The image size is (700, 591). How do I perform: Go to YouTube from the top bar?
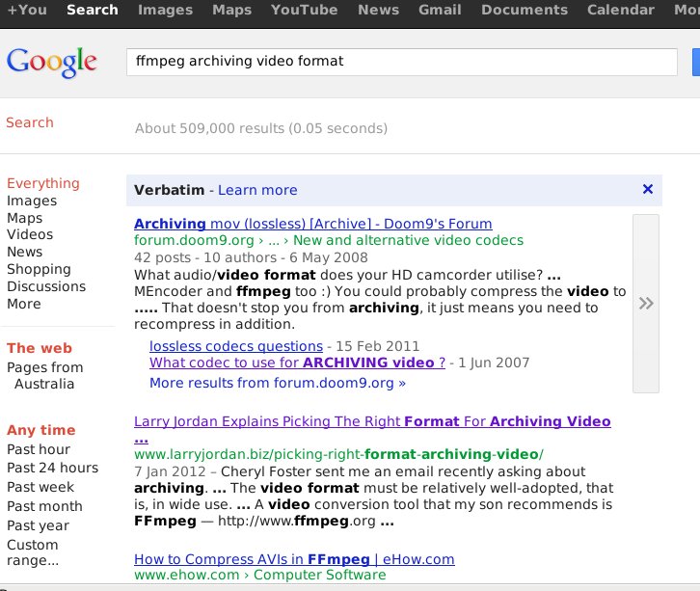(304, 10)
